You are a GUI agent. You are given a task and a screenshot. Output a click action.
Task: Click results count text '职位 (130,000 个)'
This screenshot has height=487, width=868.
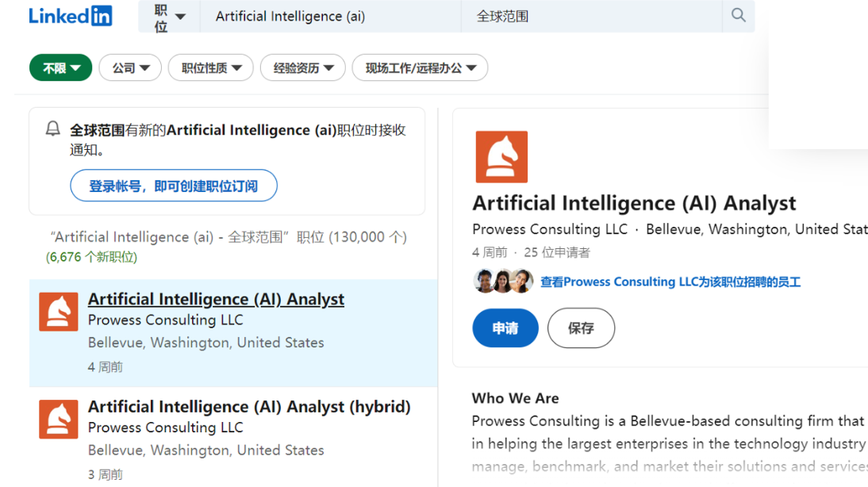point(351,237)
